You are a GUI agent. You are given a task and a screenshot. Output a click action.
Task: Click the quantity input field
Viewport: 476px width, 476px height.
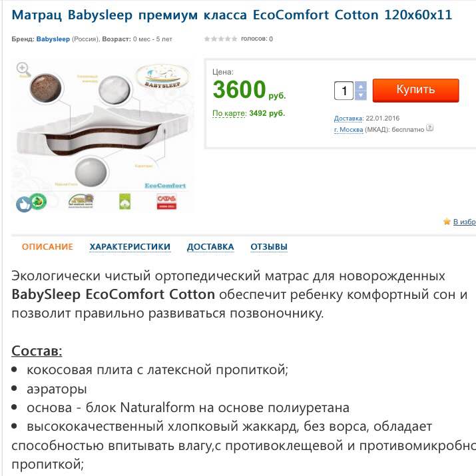[344, 91]
